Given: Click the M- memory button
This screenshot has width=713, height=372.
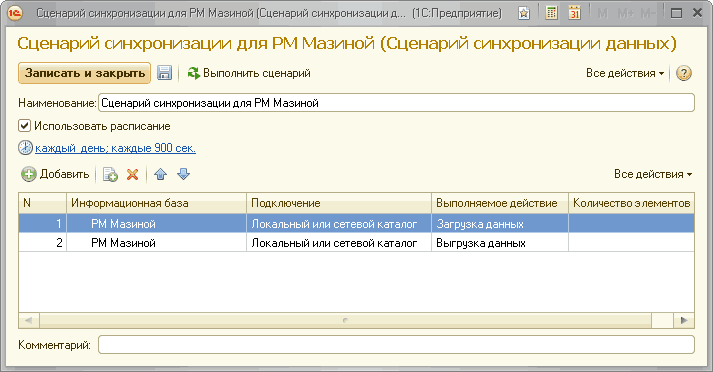Looking at the screenshot, I should coord(648,14).
